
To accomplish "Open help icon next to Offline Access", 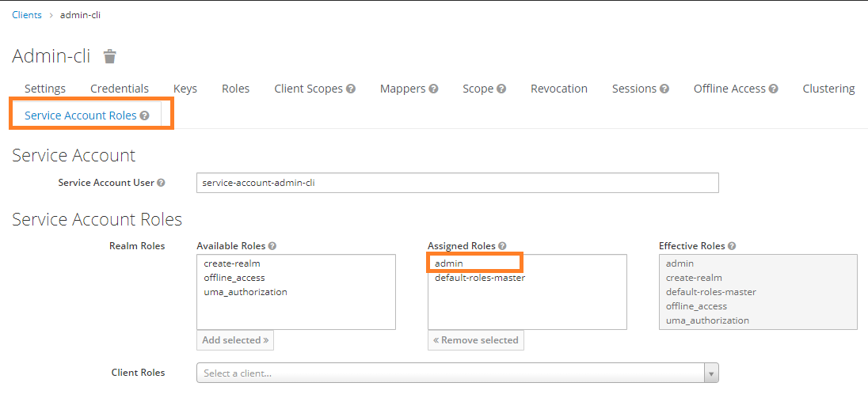I will (x=773, y=89).
